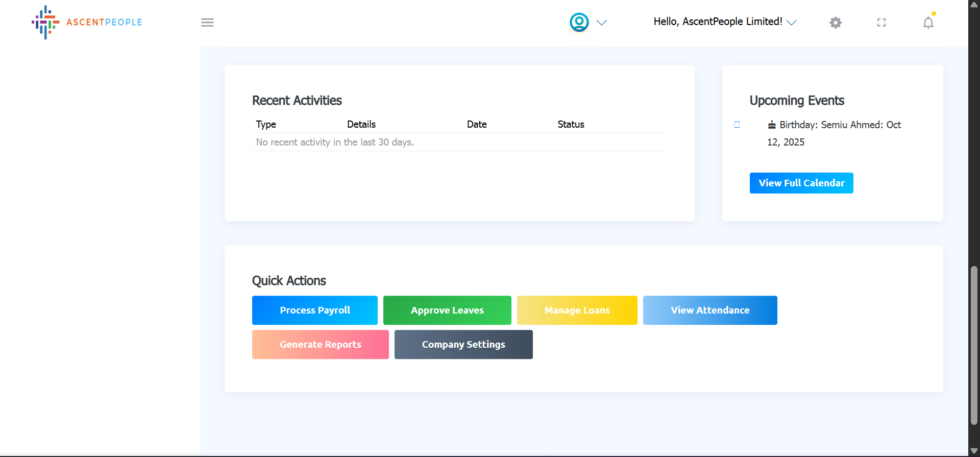This screenshot has width=980, height=457.
Task: Click the birthday cake icon
Action: [772, 125]
